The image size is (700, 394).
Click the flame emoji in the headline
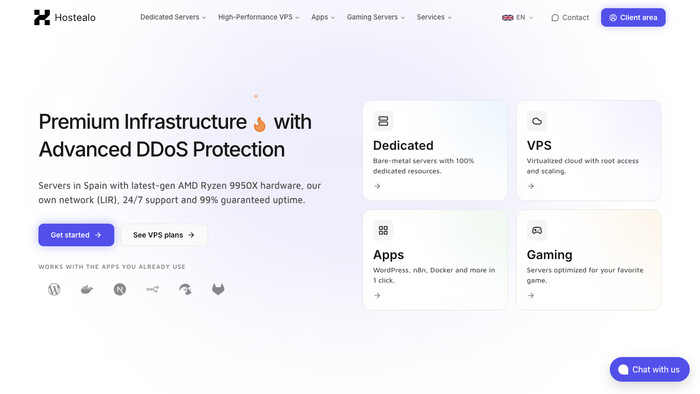(259, 124)
